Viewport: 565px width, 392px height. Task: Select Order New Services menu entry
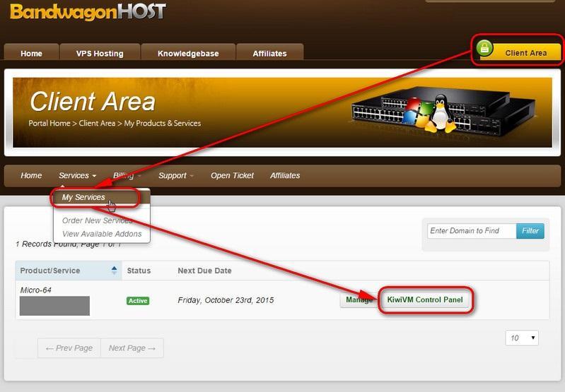[x=98, y=220]
